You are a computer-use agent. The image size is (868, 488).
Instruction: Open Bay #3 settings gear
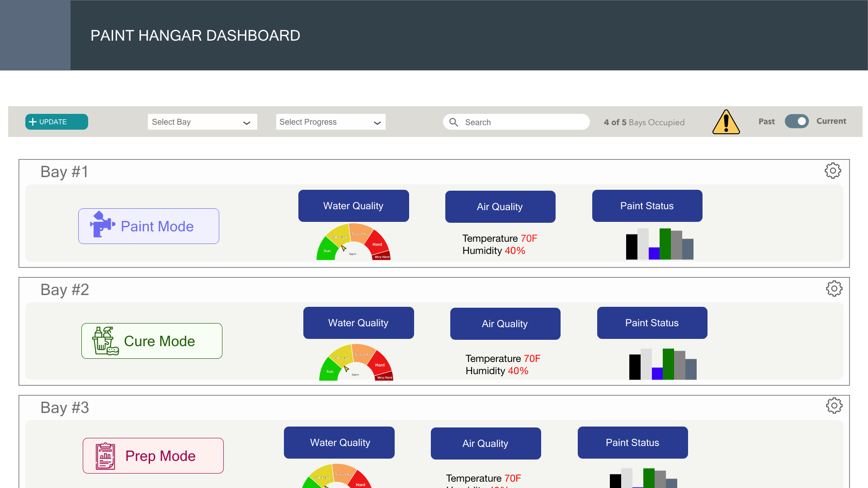[x=834, y=406]
